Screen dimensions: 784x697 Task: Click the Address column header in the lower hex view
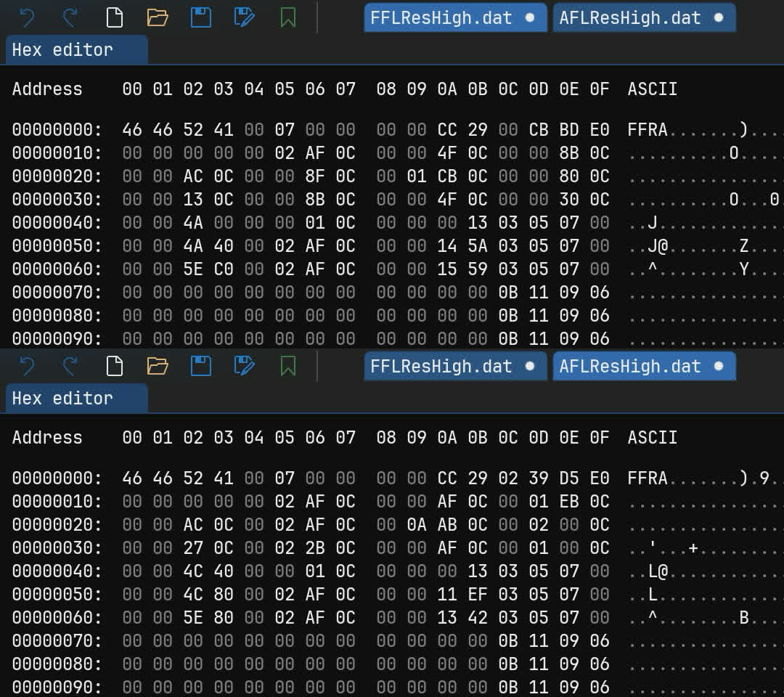coord(47,438)
